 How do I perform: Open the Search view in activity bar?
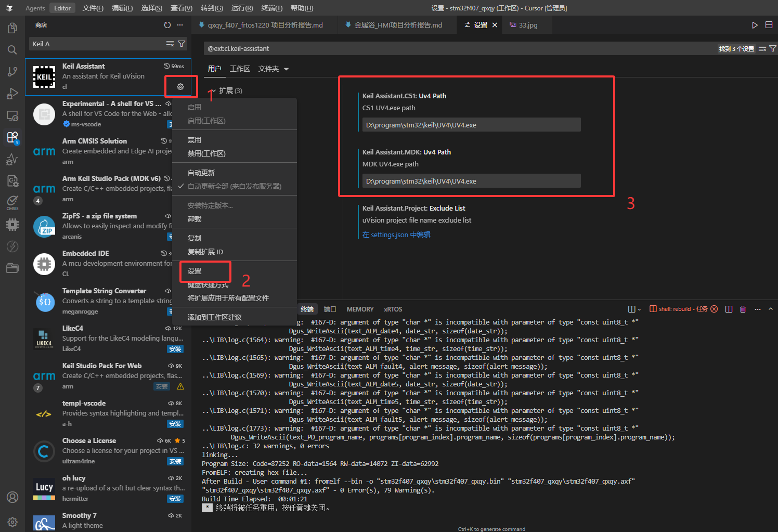(x=12, y=50)
